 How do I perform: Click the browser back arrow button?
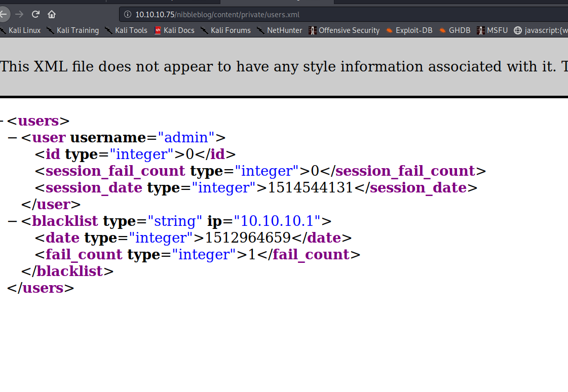[3, 14]
